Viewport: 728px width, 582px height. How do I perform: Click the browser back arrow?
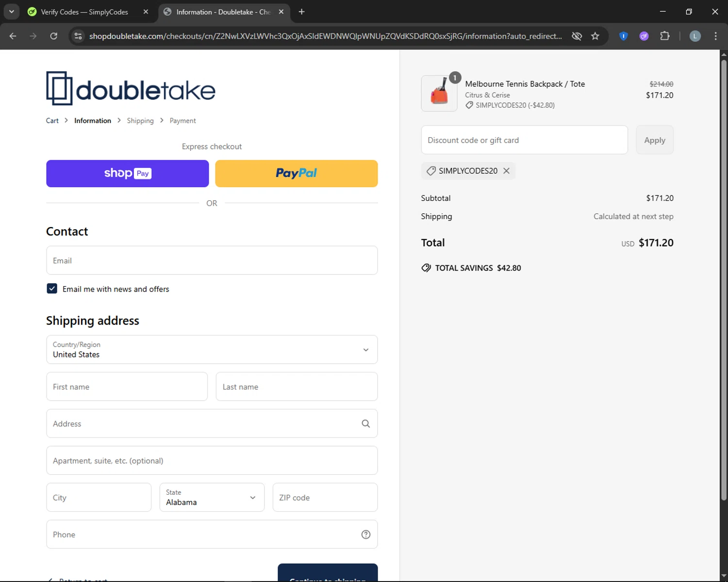13,36
